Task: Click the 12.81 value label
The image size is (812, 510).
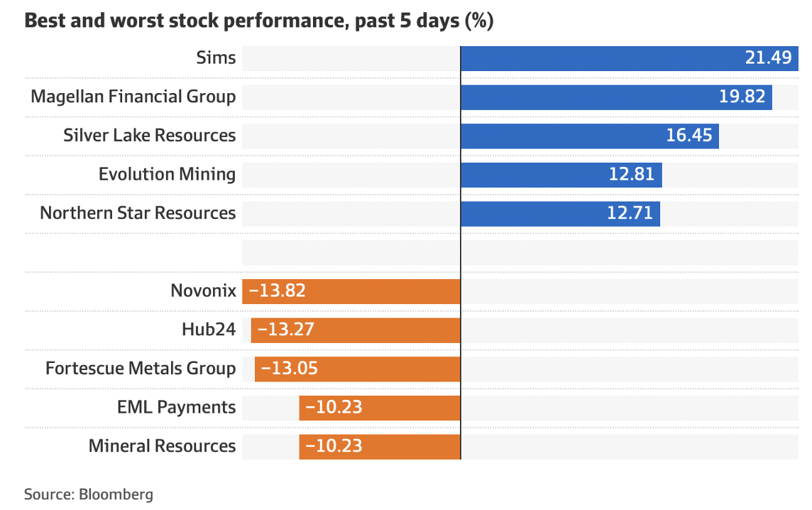Action: (632, 174)
